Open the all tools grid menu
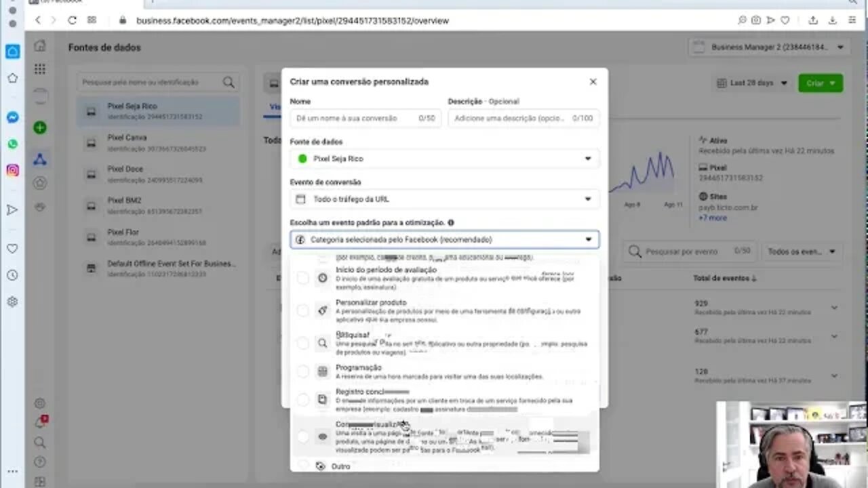The image size is (868, 488). coord(40,69)
